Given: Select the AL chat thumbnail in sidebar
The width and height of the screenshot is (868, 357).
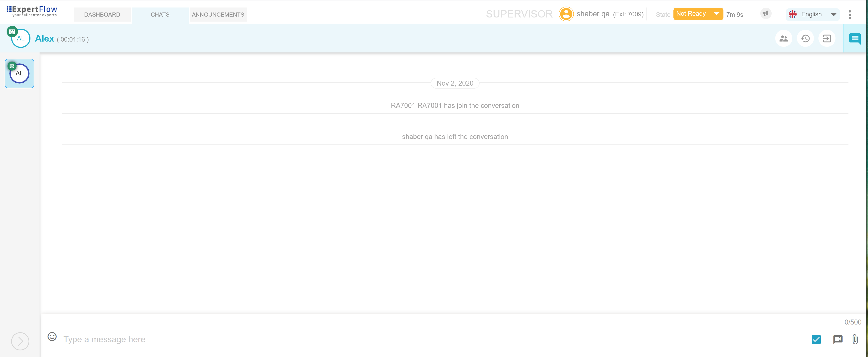Looking at the screenshot, I should pyautogui.click(x=19, y=73).
